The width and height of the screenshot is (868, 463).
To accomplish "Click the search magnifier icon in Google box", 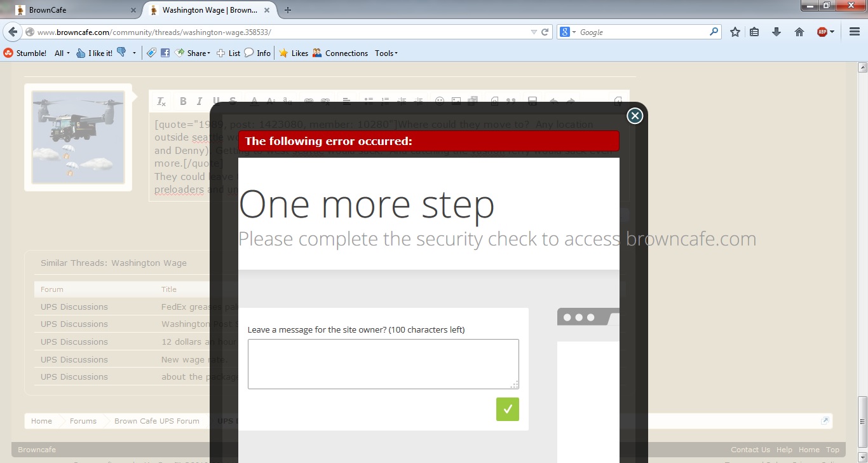I will 714,31.
